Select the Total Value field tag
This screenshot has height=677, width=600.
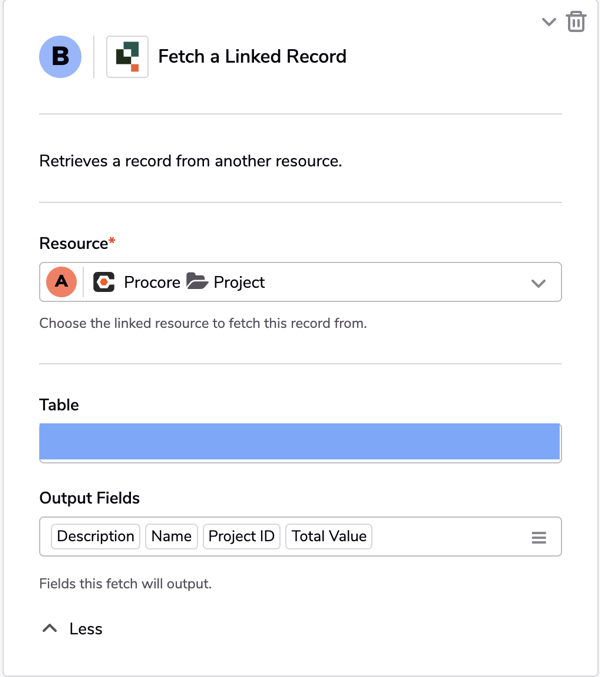point(329,536)
